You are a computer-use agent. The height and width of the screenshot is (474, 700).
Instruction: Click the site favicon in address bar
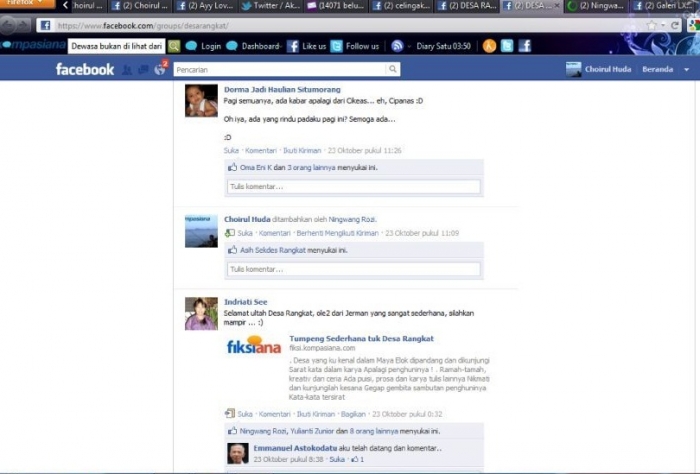pyautogui.click(x=46, y=25)
